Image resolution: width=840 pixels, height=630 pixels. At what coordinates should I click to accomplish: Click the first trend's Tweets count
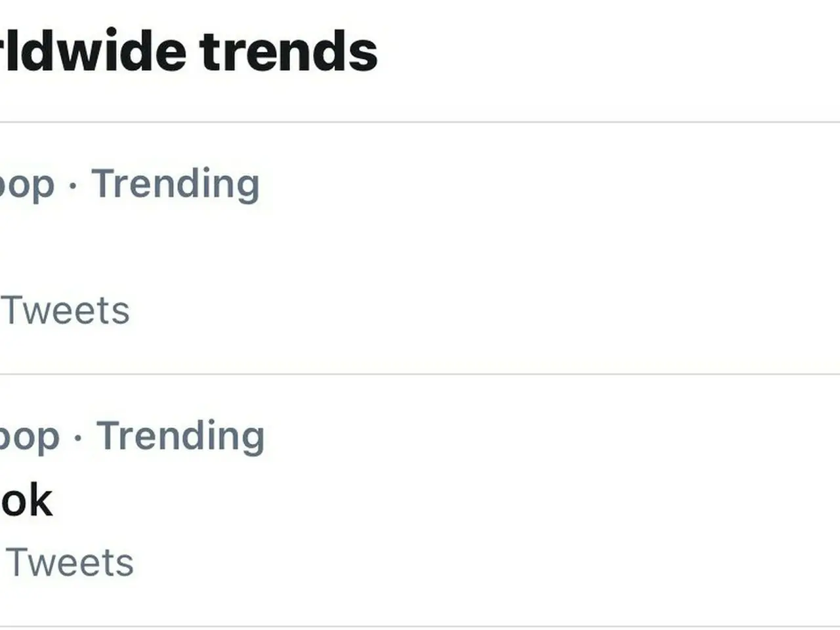(64, 310)
